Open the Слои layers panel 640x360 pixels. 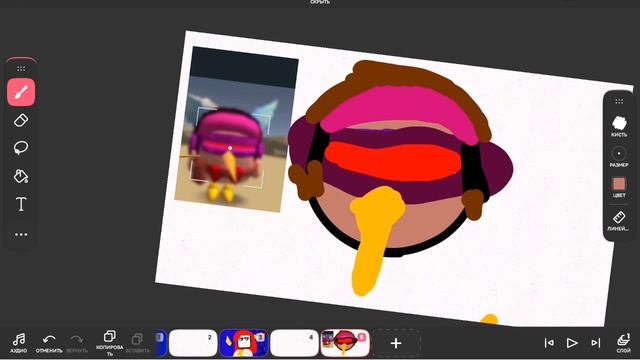[623, 343]
